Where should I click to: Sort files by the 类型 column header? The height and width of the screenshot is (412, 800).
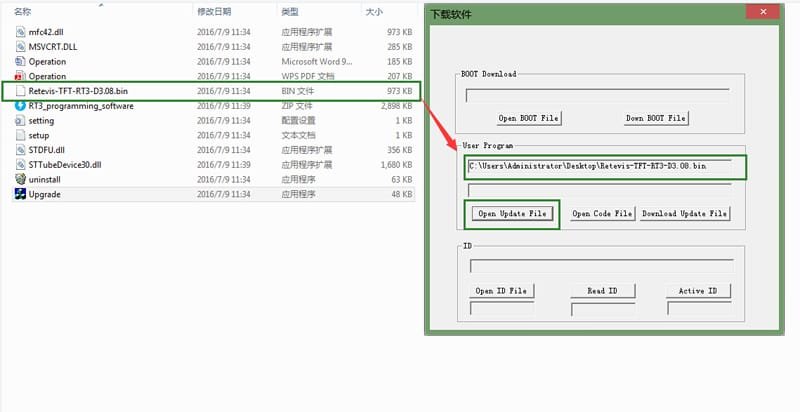tap(290, 11)
